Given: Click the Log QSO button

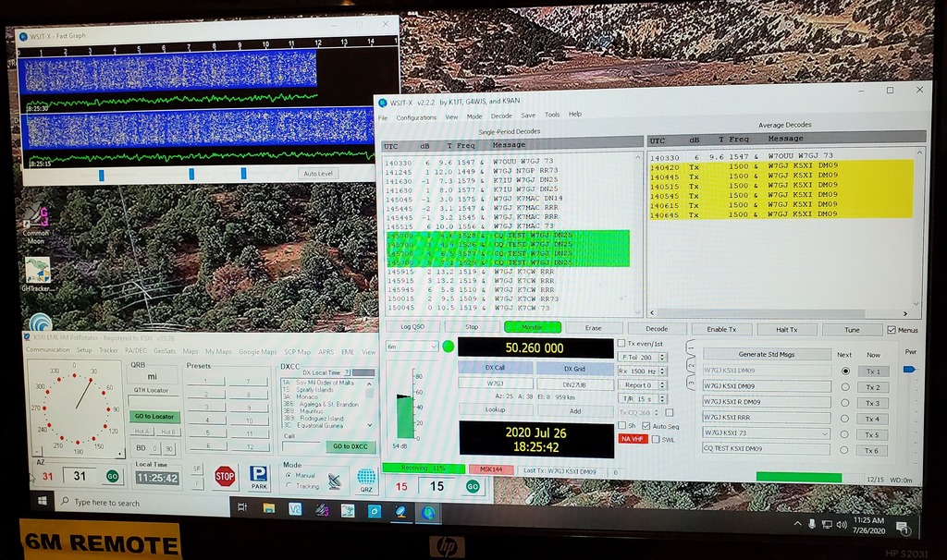Looking at the screenshot, I should [x=412, y=326].
